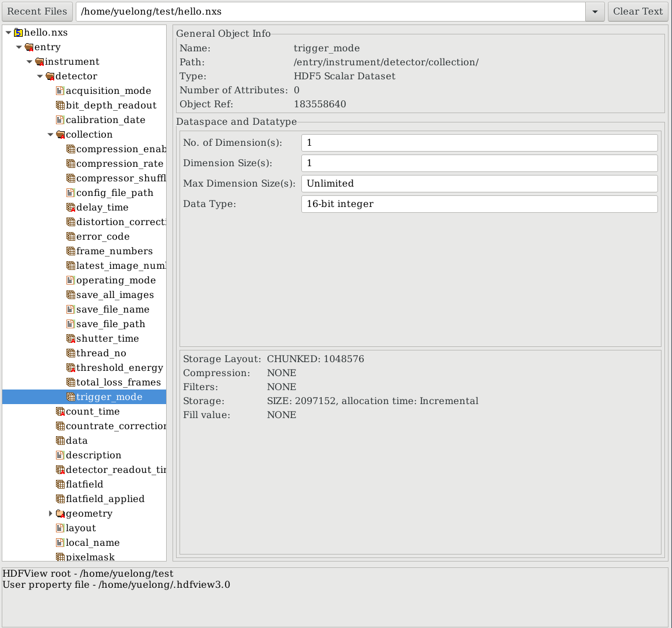The width and height of the screenshot is (672, 628).
Task: Collapse the instrument tree node
Action: [29, 62]
